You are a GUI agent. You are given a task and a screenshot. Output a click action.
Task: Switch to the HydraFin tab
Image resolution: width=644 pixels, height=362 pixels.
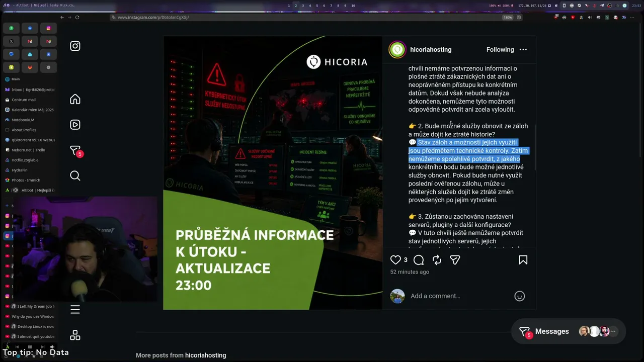(x=30, y=170)
